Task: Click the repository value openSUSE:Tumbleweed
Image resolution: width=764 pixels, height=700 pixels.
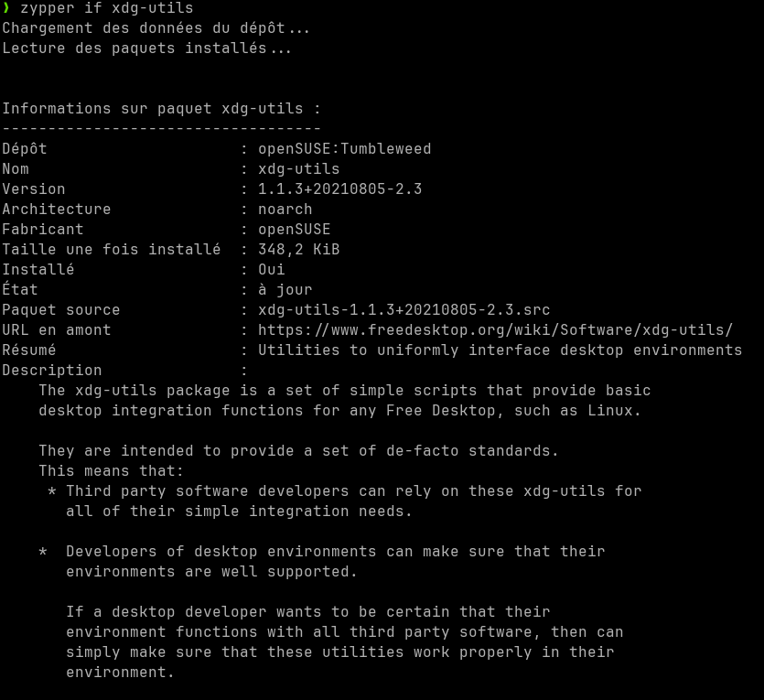Action: 344,149
